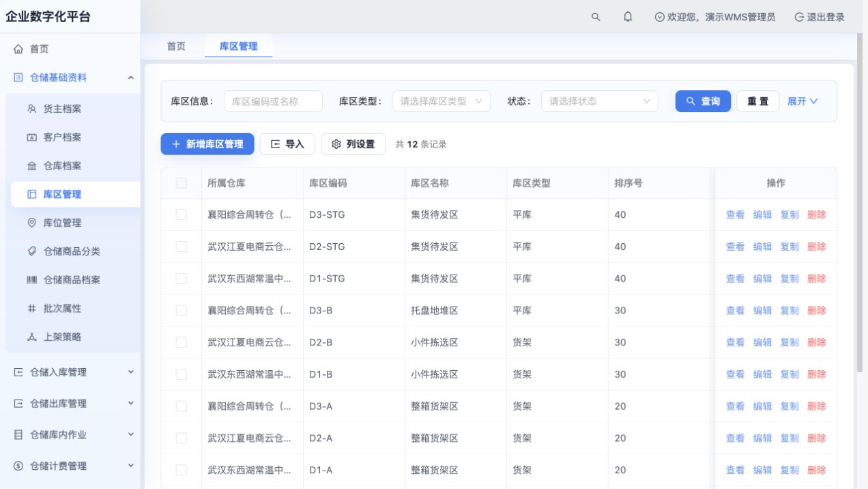The image size is (868, 489).
Task: Expand the 仓储出库管理 chevron
Action: pyautogui.click(x=131, y=404)
